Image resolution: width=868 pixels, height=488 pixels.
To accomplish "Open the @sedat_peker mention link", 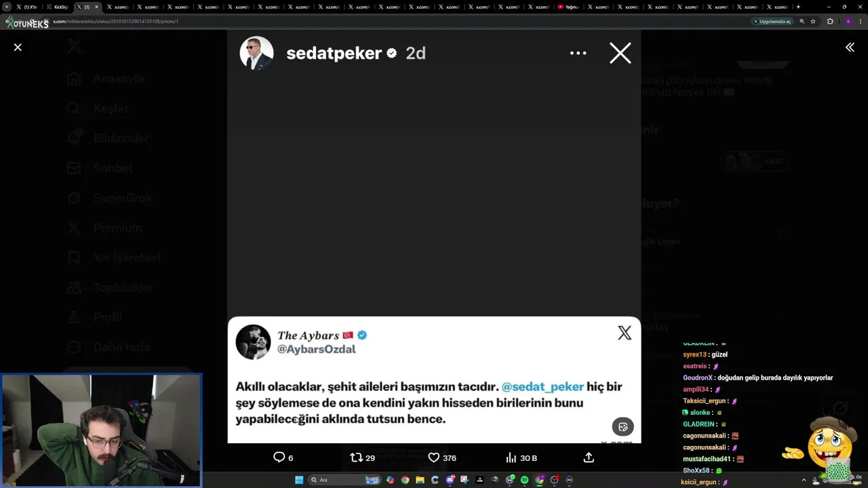I will tap(542, 386).
